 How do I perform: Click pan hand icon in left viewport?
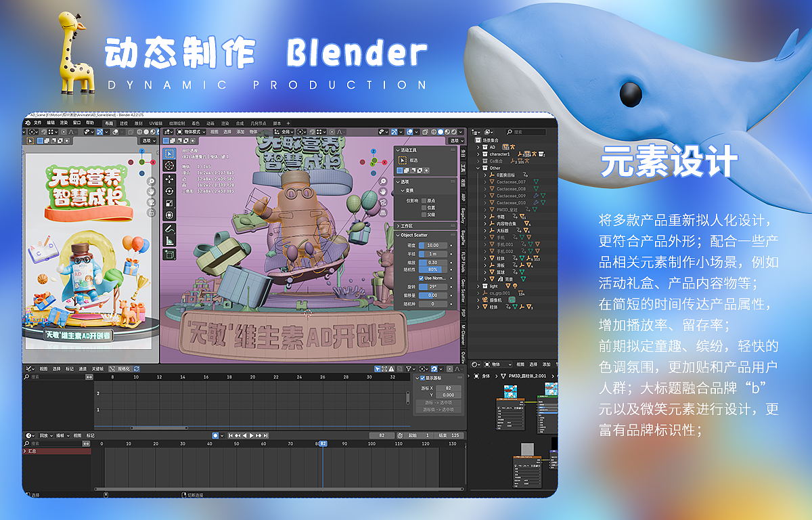151,192
